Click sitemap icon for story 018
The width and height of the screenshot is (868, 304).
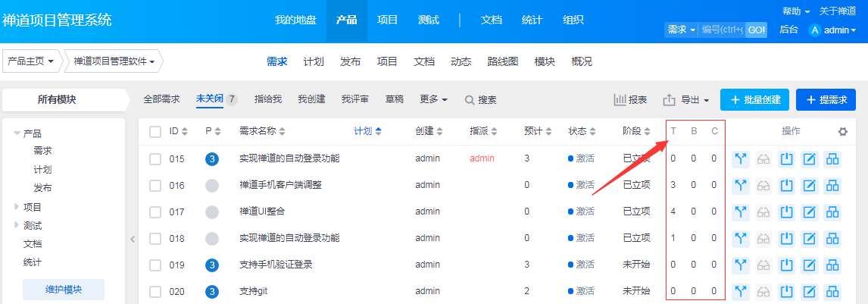pyautogui.click(x=832, y=238)
